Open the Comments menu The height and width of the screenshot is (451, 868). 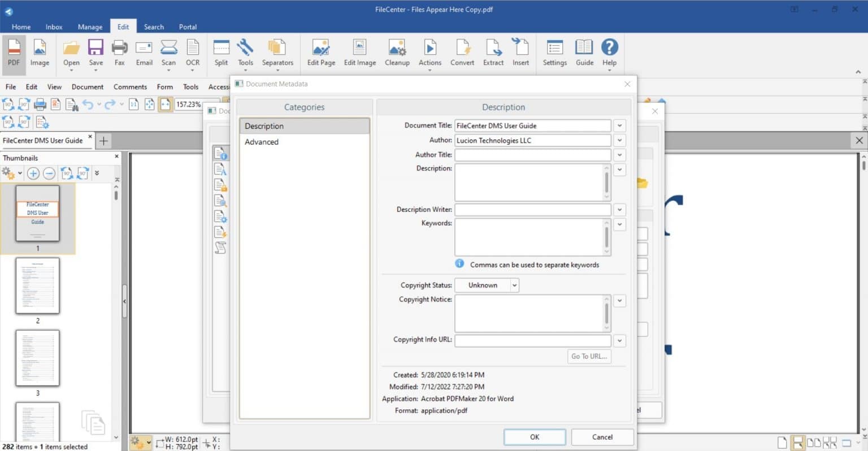tap(129, 86)
